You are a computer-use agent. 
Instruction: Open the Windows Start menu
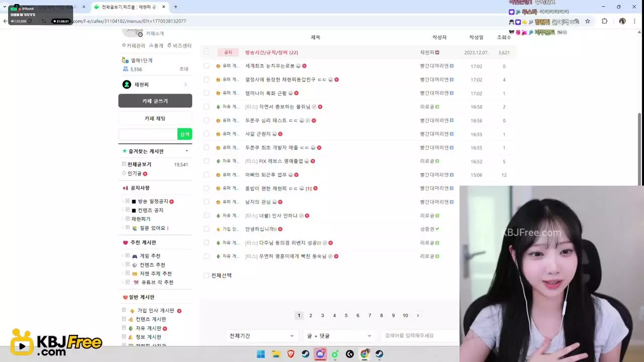coord(261,354)
